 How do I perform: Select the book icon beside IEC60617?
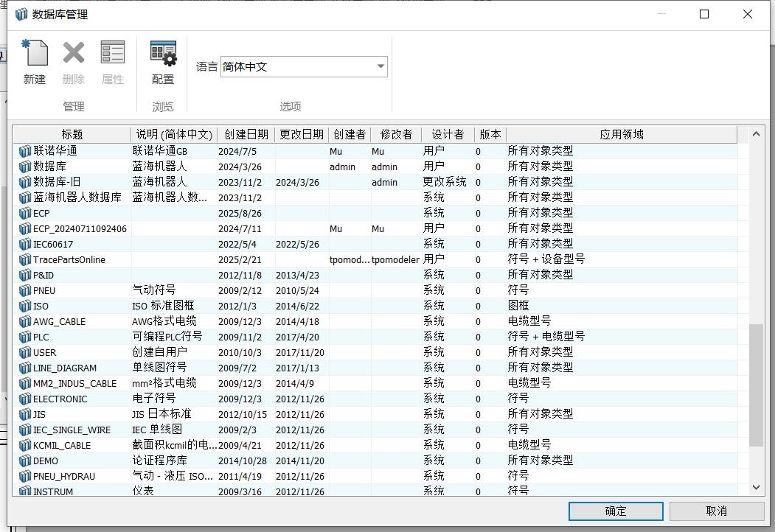point(25,244)
